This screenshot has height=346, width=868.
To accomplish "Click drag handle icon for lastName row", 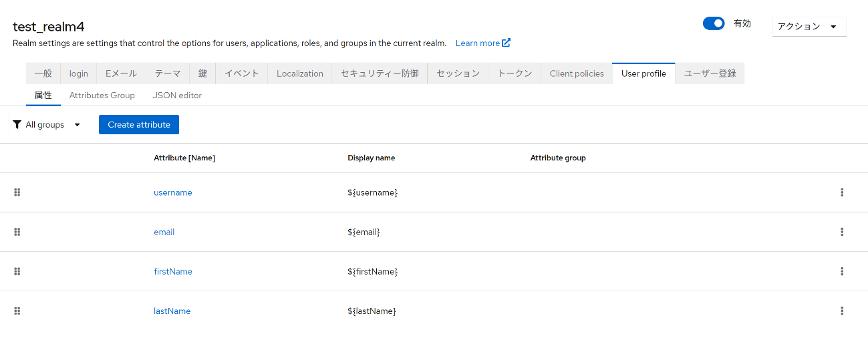I will click(x=17, y=311).
